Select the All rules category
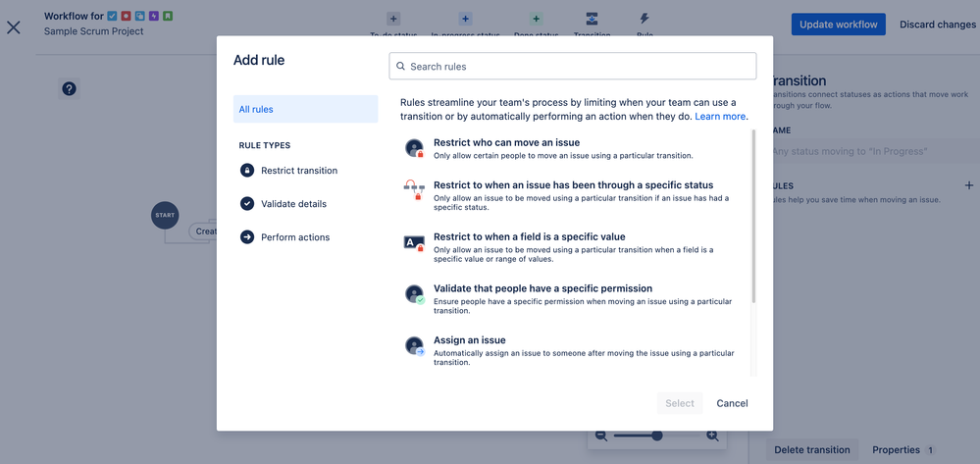Image resolution: width=980 pixels, height=464 pixels. [306, 109]
